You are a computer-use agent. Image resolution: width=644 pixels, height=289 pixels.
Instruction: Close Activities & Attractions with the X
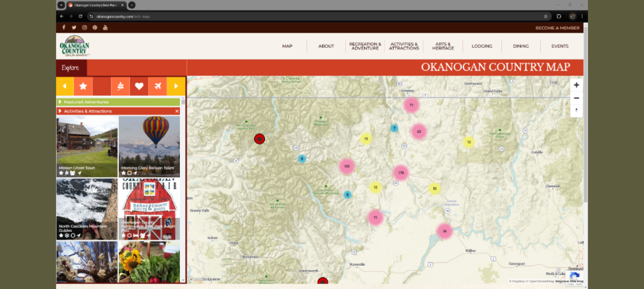click(x=177, y=111)
